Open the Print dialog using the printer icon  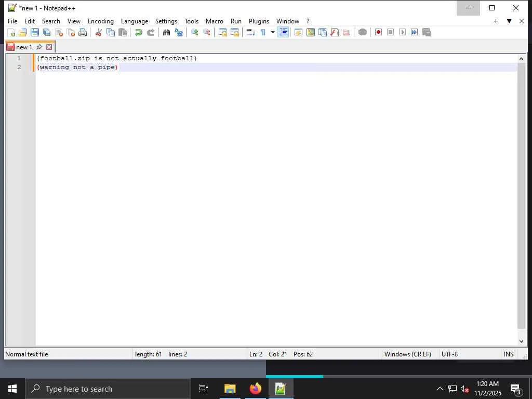tap(83, 32)
